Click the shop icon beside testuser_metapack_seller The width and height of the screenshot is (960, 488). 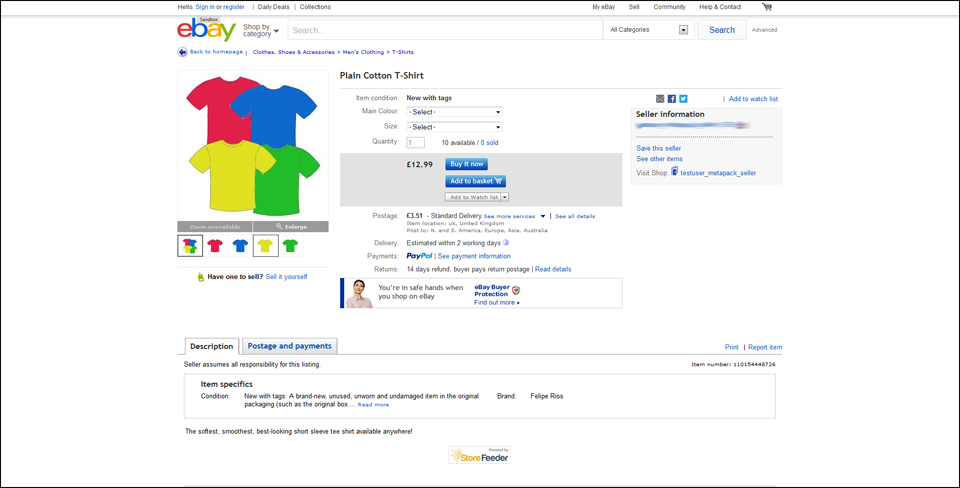click(x=674, y=172)
